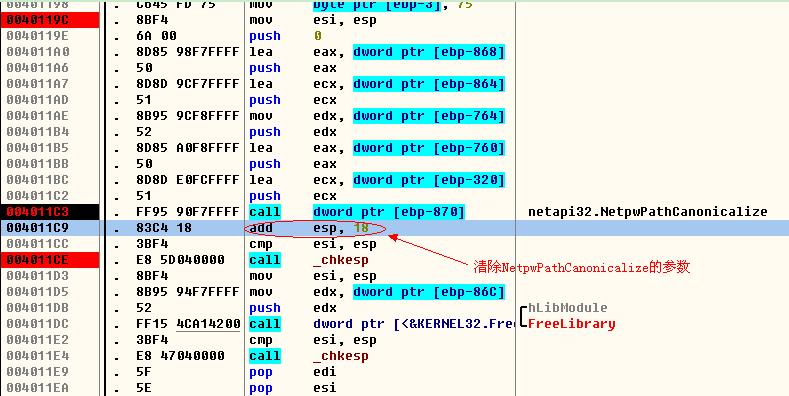Click address 004011AD
The width and height of the screenshot is (789, 396).
point(38,100)
